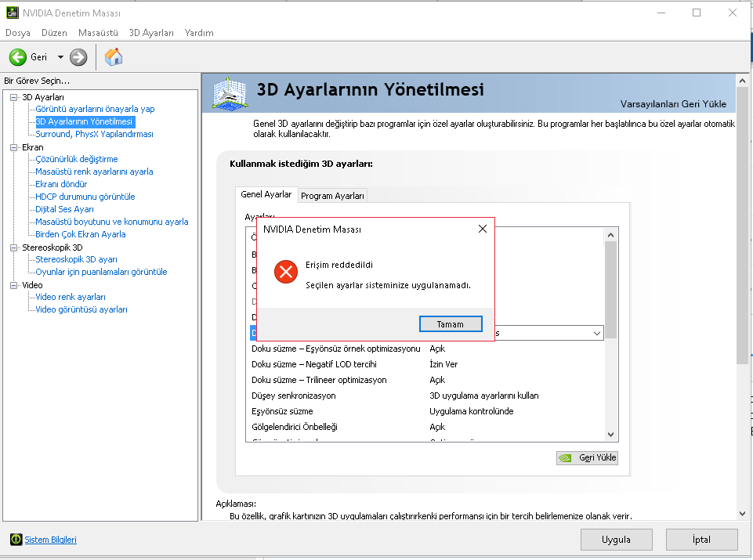Open Stereoskopik 3D ayarı
Image resolution: width=753 pixels, height=560 pixels.
pos(76,259)
